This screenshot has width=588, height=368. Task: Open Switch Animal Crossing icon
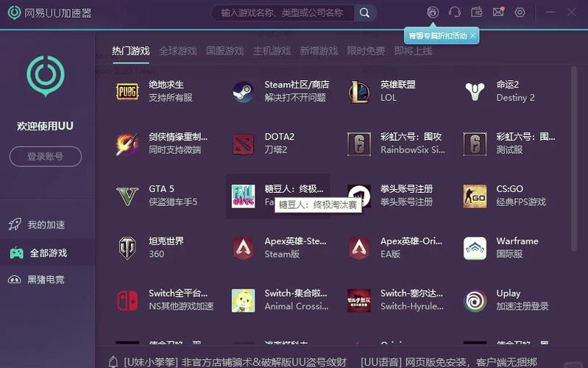(243, 300)
